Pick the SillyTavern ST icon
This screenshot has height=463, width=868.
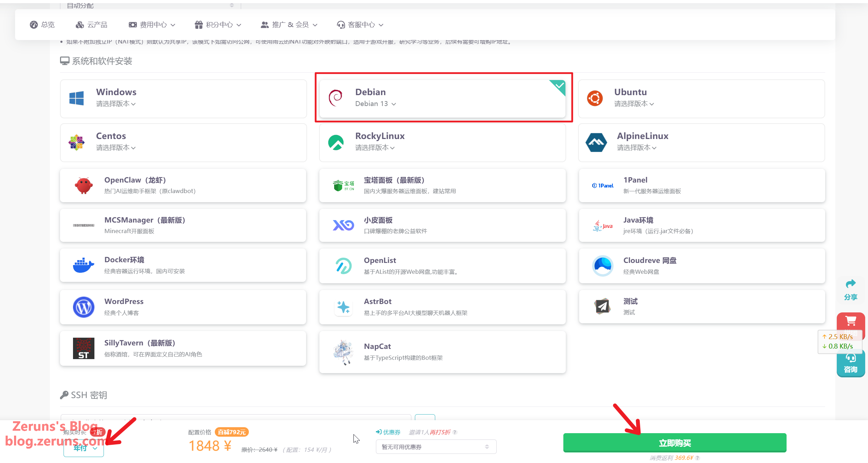(84, 349)
